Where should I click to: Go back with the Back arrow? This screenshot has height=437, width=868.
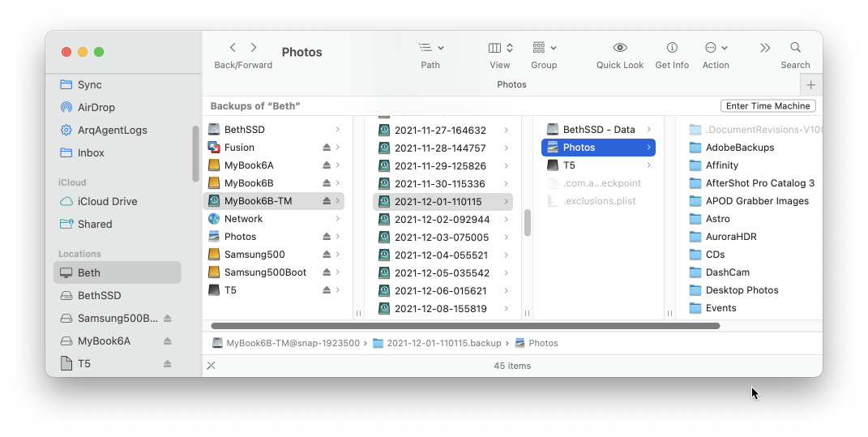[233, 48]
